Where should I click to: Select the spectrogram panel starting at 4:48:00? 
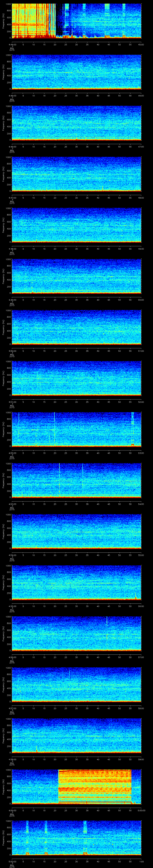pos(76,225)
